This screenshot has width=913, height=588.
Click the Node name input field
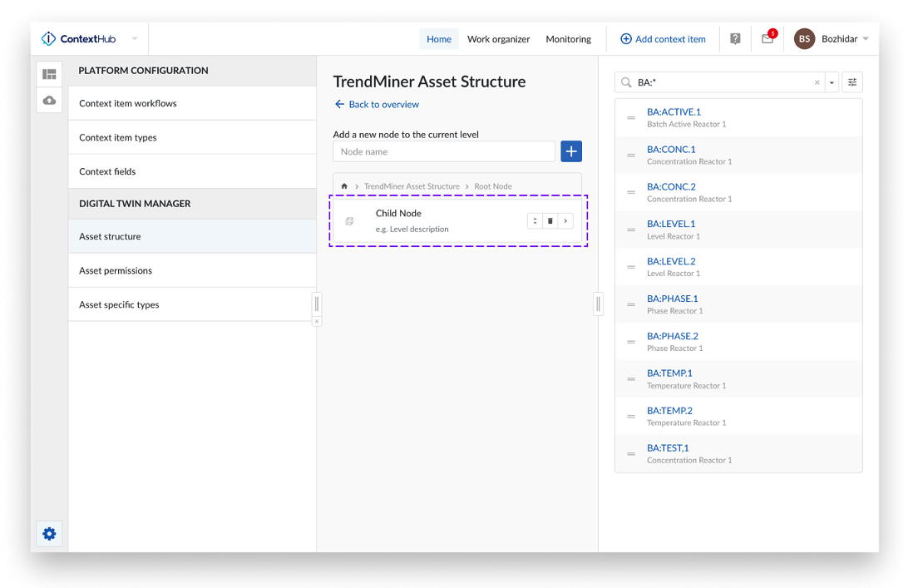pos(444,151)
